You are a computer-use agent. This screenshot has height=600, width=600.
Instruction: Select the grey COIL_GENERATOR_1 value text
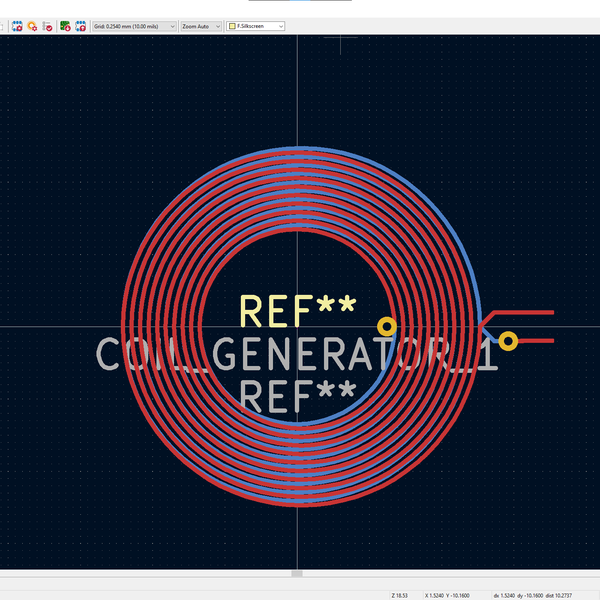point(297,354)
